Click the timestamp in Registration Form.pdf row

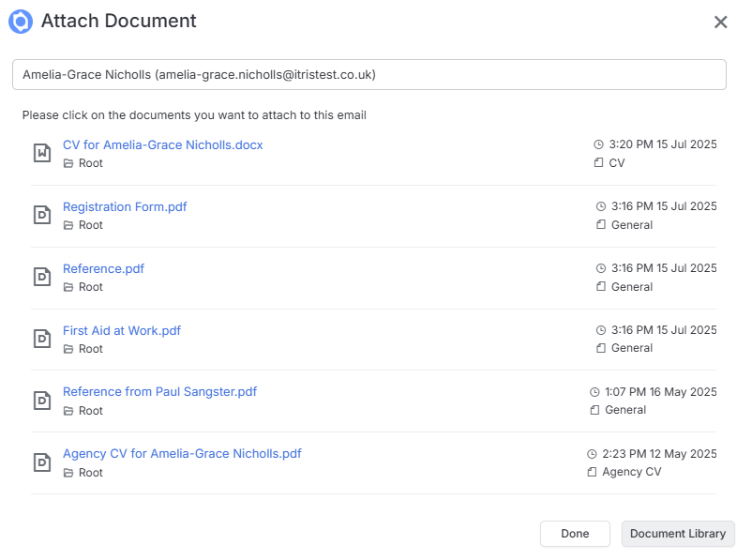(x=664, y=206)
